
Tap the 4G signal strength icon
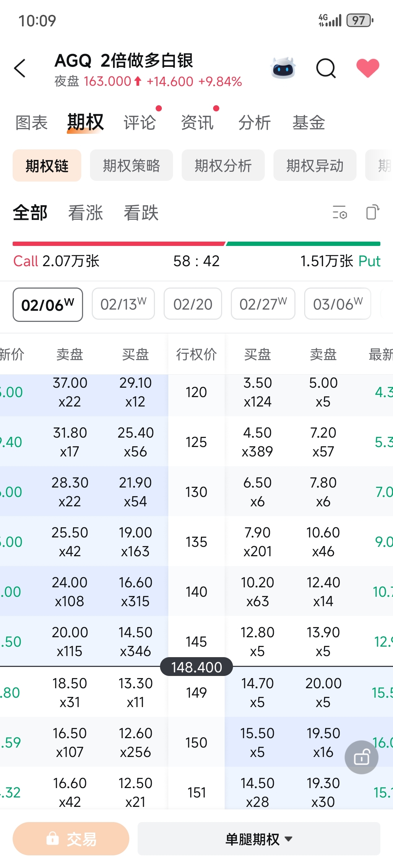coord(329,21)
